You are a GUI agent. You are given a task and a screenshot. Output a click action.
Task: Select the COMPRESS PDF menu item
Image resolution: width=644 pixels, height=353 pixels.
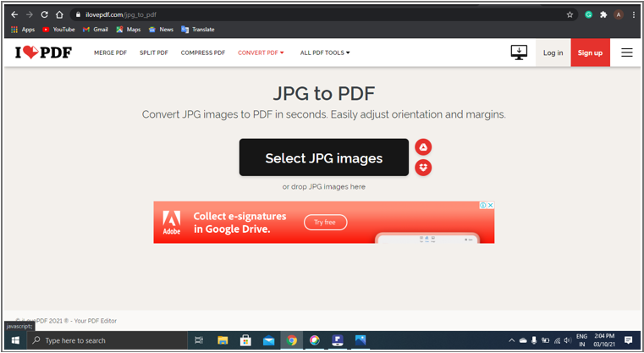click(203, 52)
